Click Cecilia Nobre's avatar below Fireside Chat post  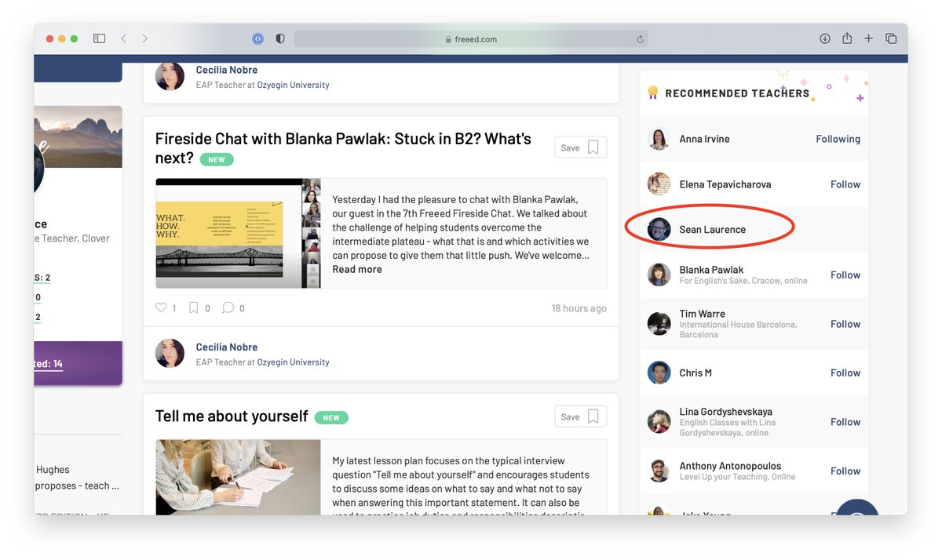[x=170, y=354]
